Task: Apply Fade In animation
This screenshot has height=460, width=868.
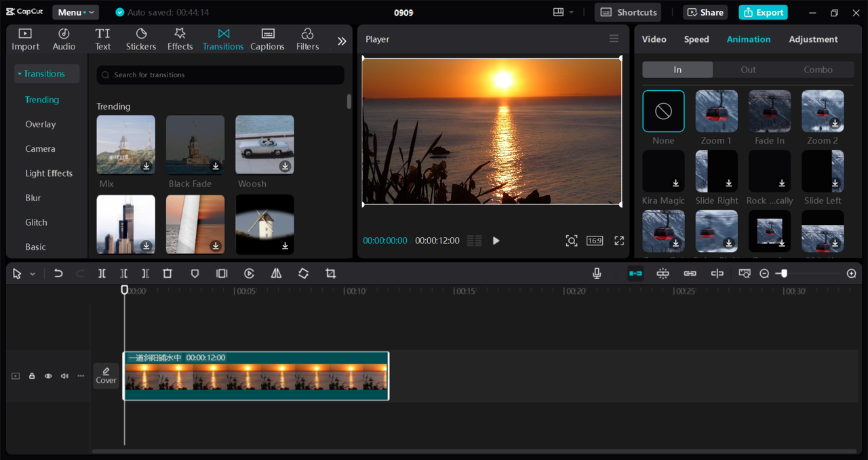Action: [770, 111]
